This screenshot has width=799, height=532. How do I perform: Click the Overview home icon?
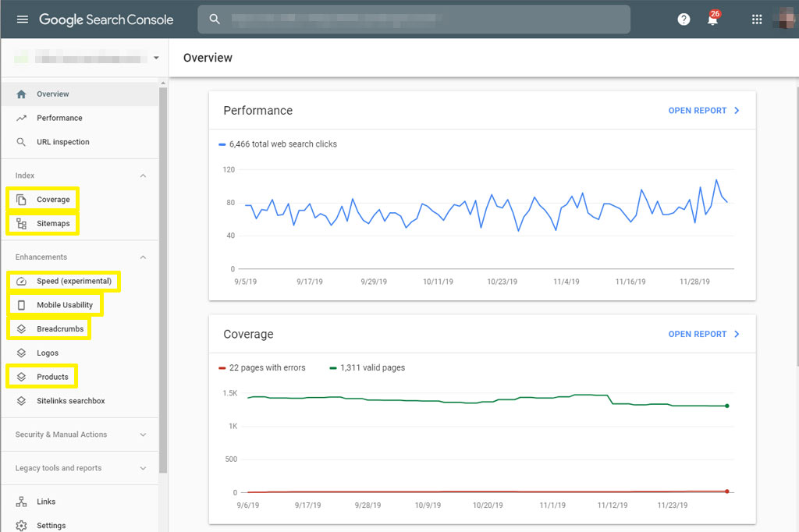click(21, 94)
